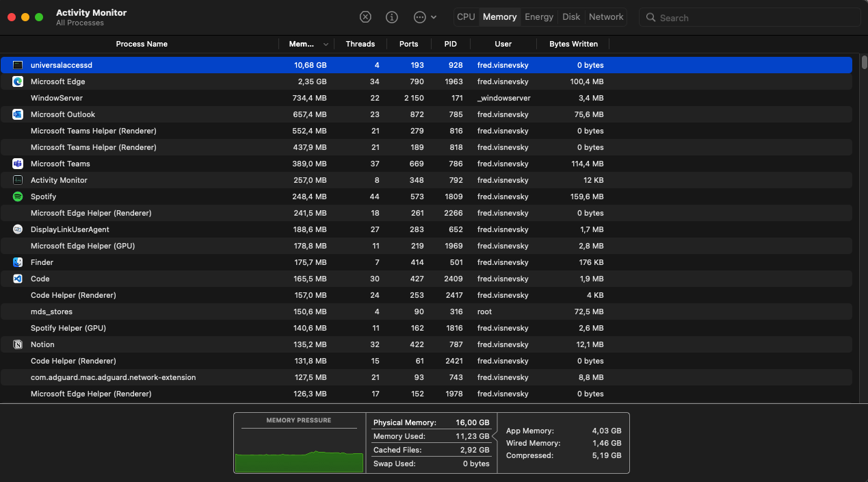Click the 159,6 MB bytes written value
This screenshot has height=482, width=868.
pos(586,196)
